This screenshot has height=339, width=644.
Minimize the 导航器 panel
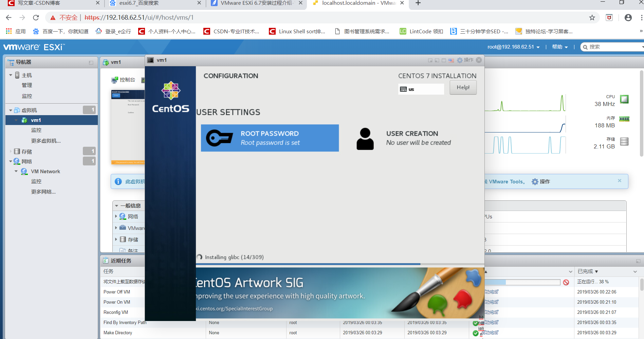tap(91, 63)
